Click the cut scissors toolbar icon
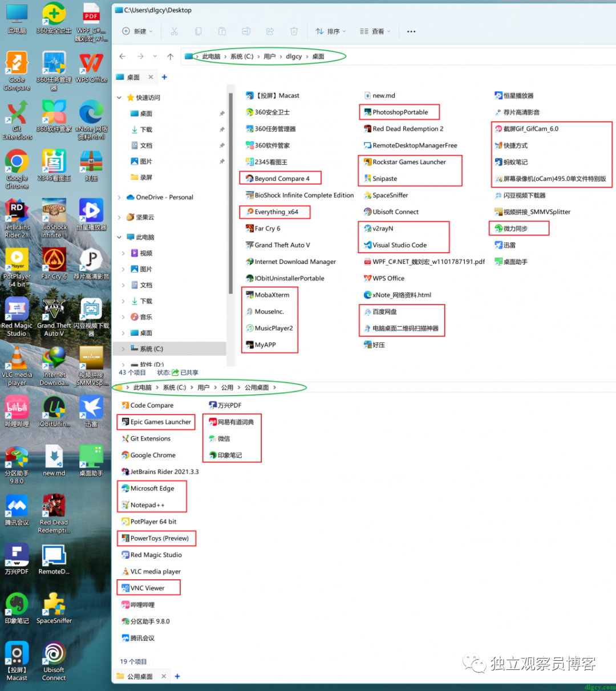 point(174,31)
